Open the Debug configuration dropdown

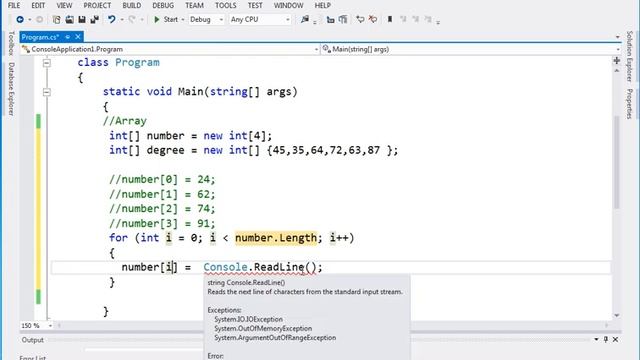tap(206, 19)
